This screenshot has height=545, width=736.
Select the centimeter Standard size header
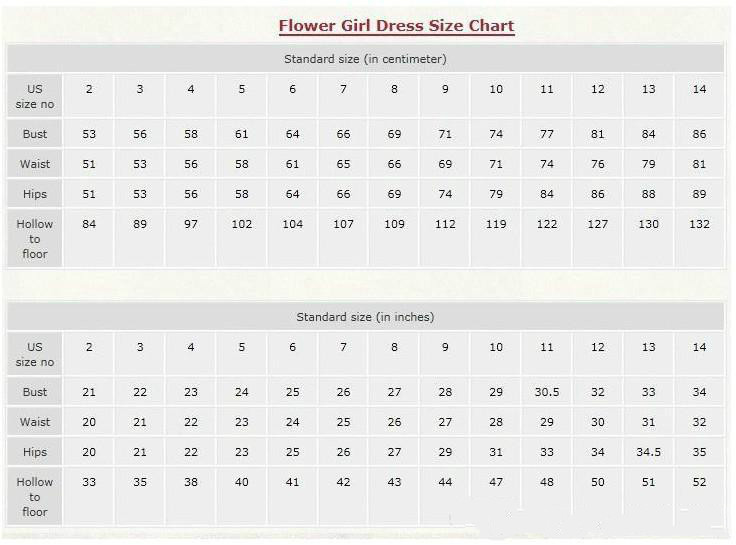(x=365, y=59)
